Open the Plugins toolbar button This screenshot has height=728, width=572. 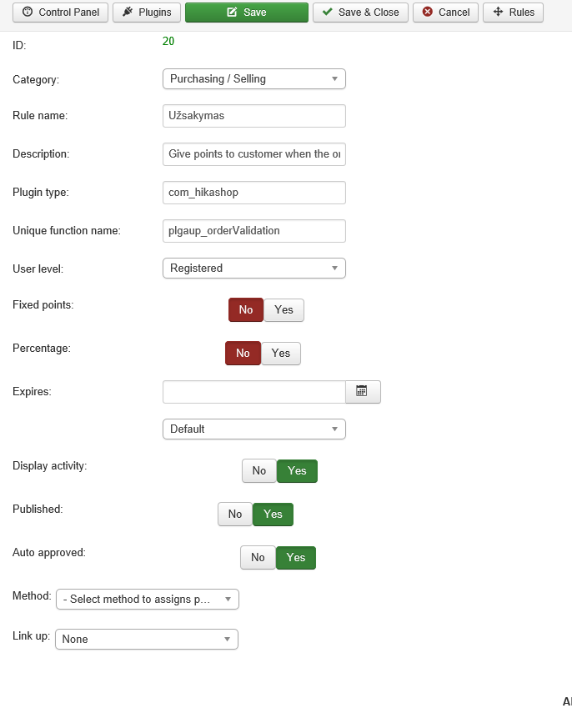coord(147,13)
